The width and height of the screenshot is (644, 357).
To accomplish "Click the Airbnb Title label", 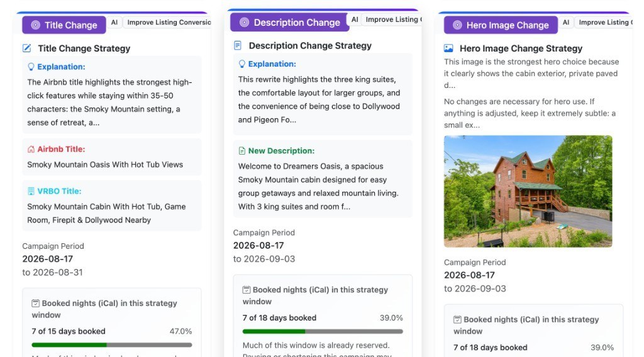I will (x=61, y=149).
